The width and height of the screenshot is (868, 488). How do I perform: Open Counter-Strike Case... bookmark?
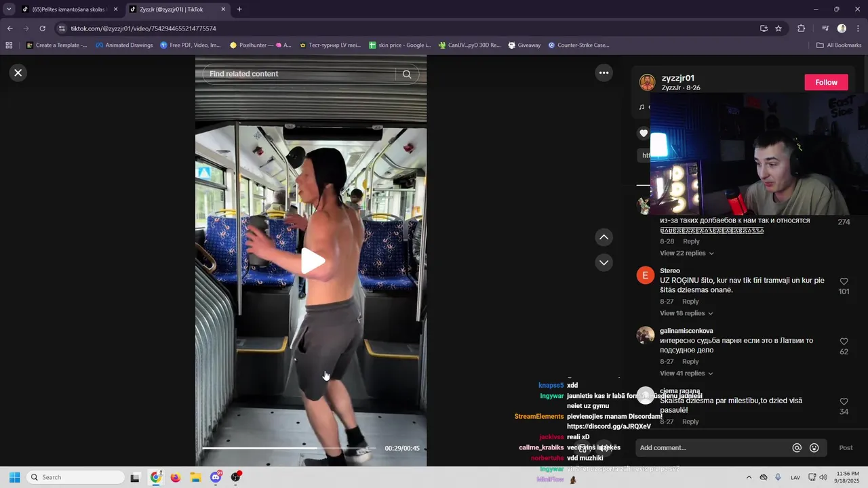(x=578, y=45)
